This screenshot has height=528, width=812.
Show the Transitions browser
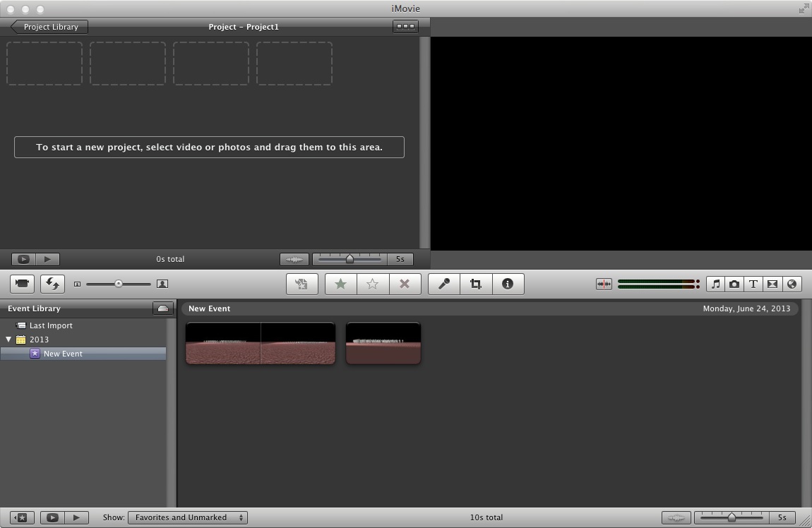tap(772, 284)
